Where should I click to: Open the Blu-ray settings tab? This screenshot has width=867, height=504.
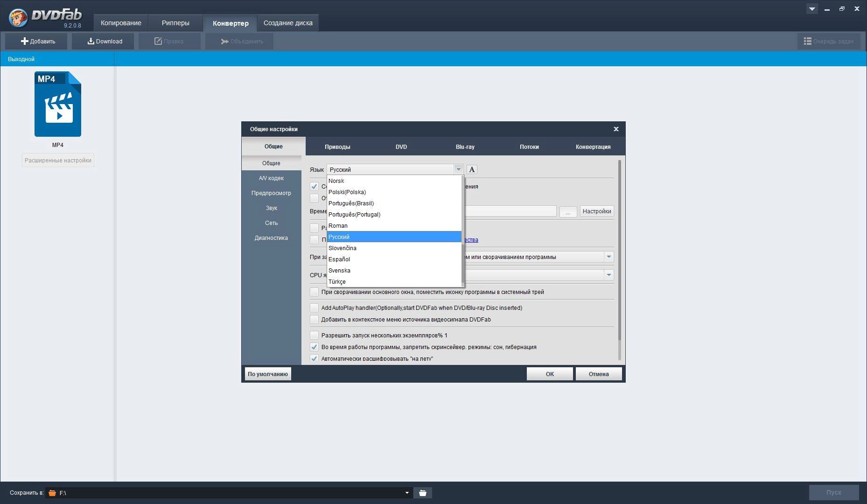pos(465,147)
